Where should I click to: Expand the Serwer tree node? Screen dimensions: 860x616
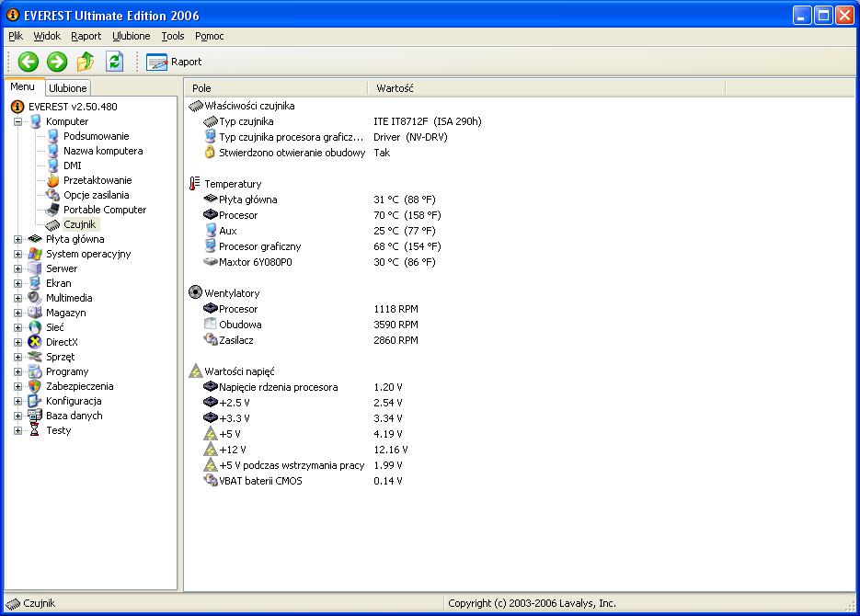coord(18,269)
